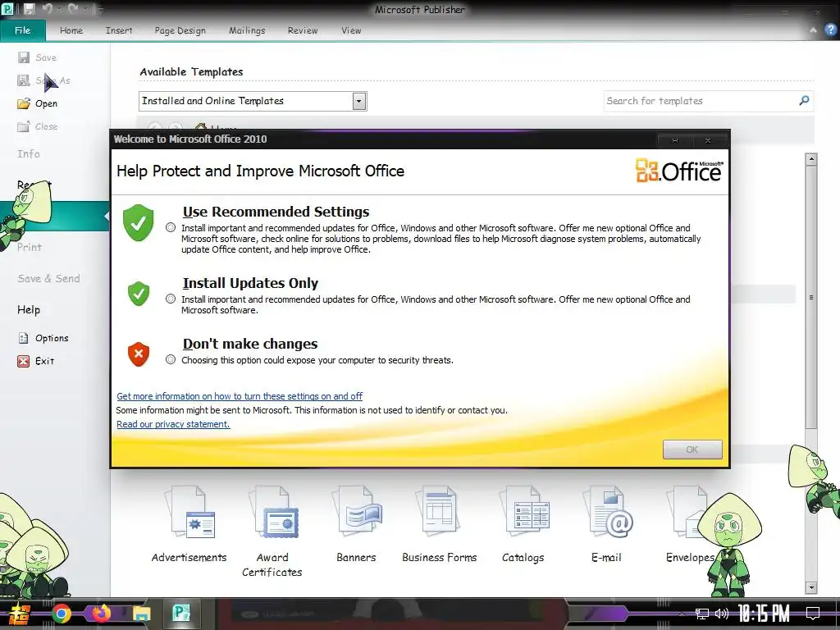This screenshot has height=630, width=840.
Task: Click the Publisher app icon in title bar
Action: point(8,9)
